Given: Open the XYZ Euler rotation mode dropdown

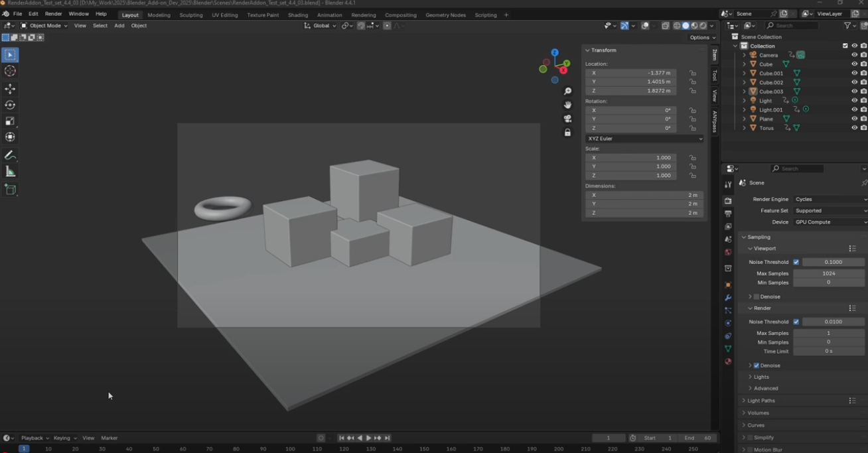Looking at the screenshot, I should 644,139.
